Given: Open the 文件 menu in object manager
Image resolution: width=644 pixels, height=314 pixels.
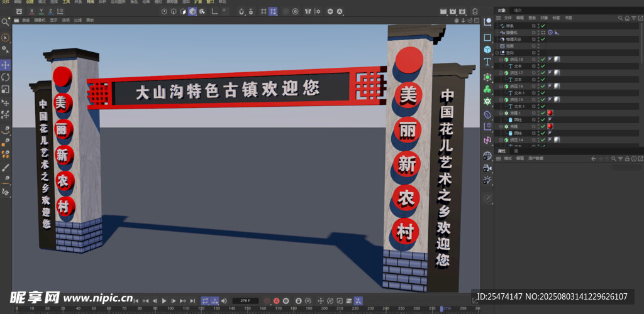Looking at the screenshot, I should click(x=508, y=18).
